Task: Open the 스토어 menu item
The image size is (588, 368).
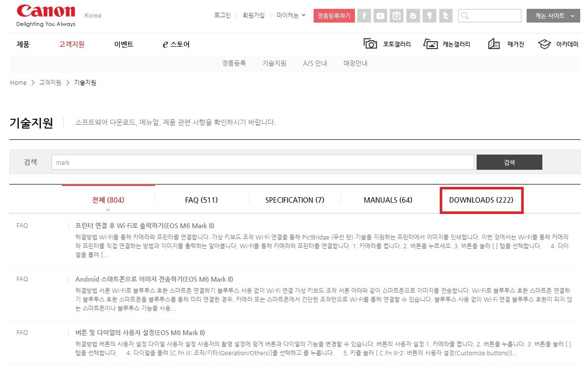Action: click(x=180, y=44)
